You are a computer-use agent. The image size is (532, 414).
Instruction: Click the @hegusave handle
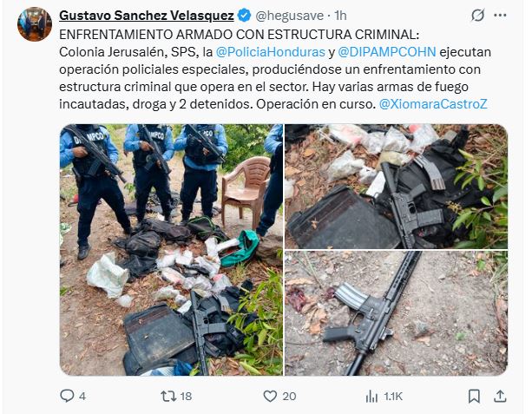tap(289, 16)
